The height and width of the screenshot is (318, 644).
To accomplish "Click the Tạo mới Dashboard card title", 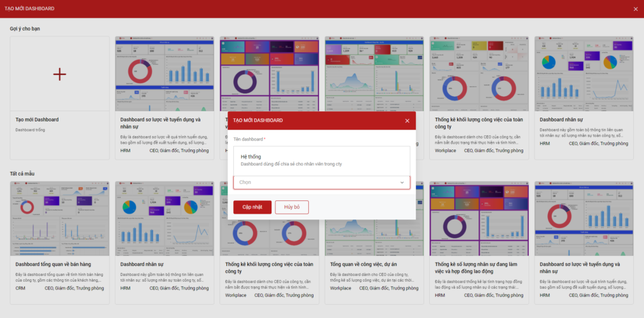I will [37, 120].
